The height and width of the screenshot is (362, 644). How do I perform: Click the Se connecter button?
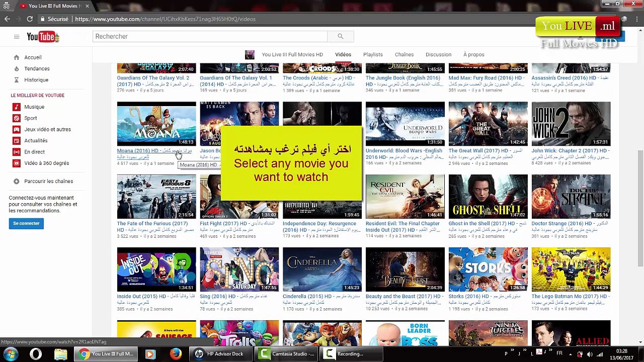tap(26, 223)
